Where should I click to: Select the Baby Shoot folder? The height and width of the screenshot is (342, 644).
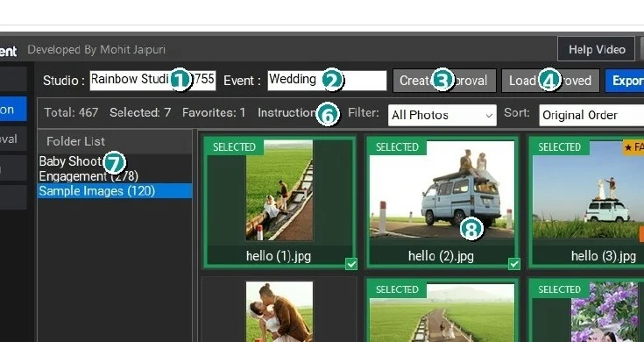115,161
